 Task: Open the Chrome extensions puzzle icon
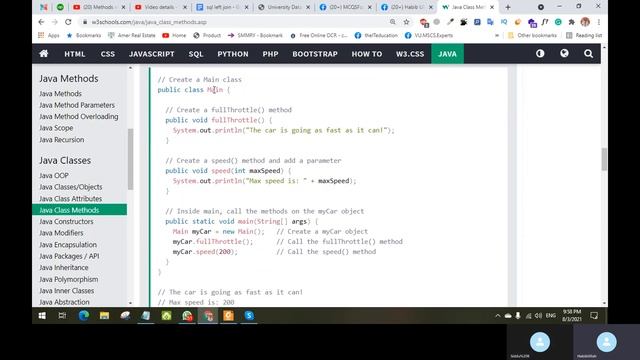coord(571,22)
